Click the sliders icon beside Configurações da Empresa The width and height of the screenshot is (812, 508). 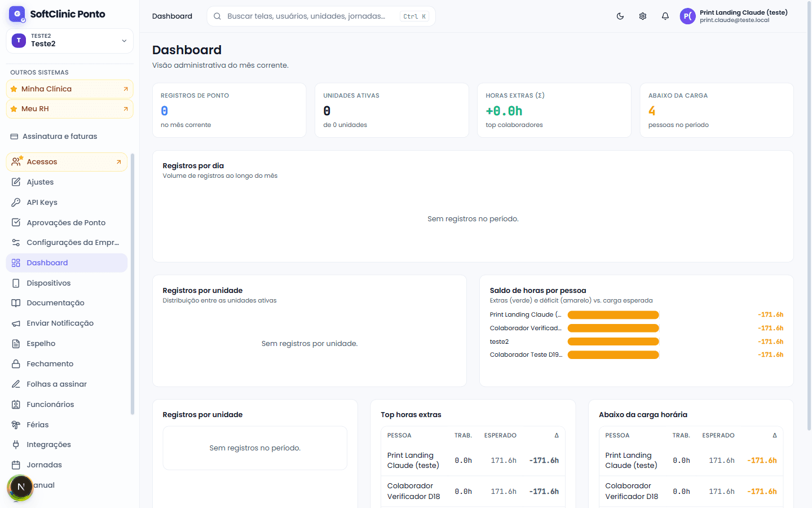[x=16, y=243]
